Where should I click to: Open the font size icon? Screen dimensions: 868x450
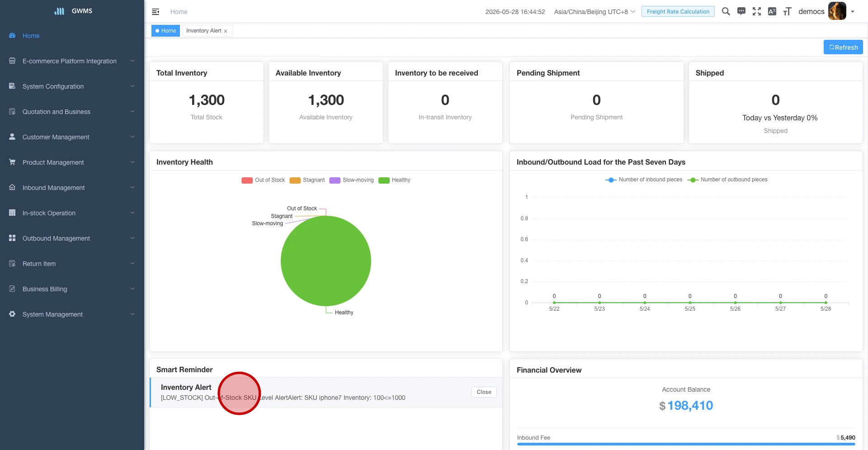(788, 11)
